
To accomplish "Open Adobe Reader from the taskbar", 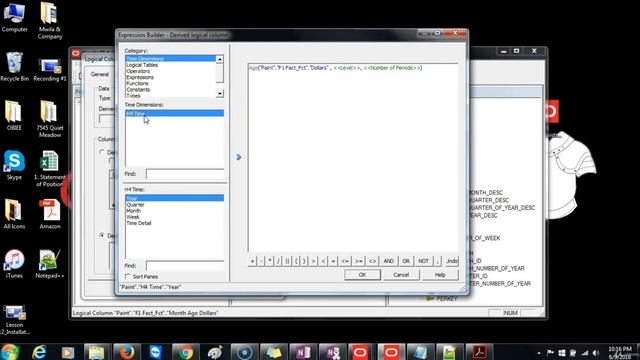I will pos(479,352).
